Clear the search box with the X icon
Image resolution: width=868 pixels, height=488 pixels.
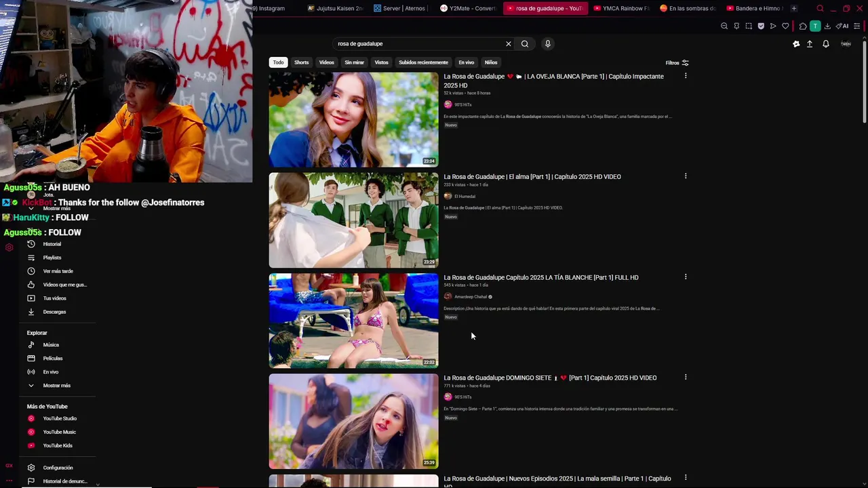(x=508, y=44)
